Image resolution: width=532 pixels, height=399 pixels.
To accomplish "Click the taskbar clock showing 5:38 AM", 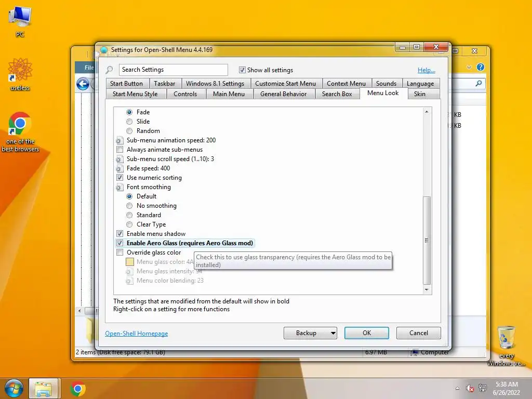I will (x=507, y=389).
